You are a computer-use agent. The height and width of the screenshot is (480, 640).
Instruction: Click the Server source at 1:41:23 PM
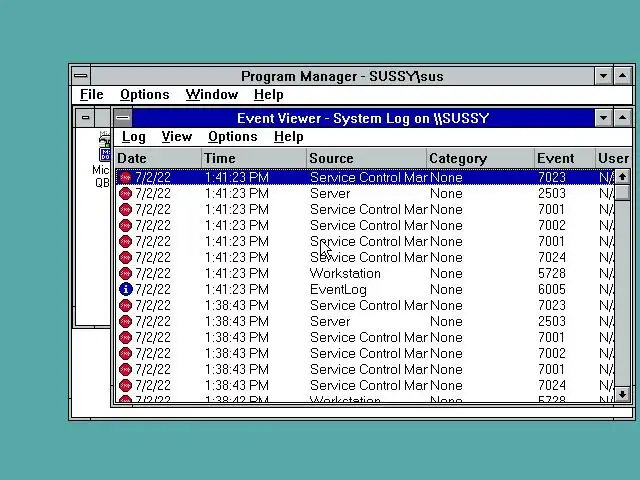[x=330, y=193]
